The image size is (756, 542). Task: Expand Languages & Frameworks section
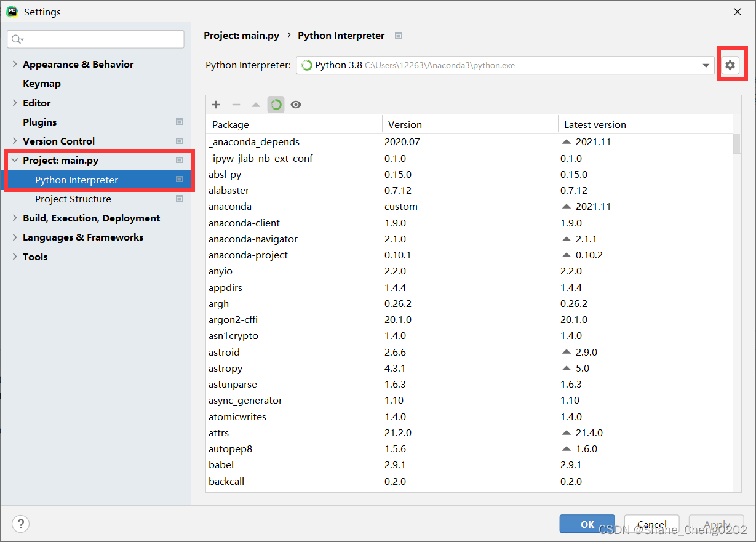pos(15,237)
